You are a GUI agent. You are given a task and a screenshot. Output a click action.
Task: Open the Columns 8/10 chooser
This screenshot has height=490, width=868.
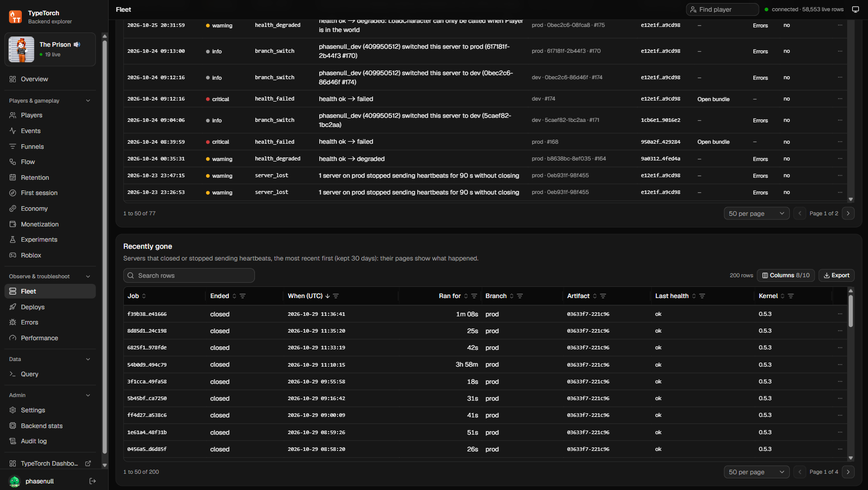click(786, 276)
